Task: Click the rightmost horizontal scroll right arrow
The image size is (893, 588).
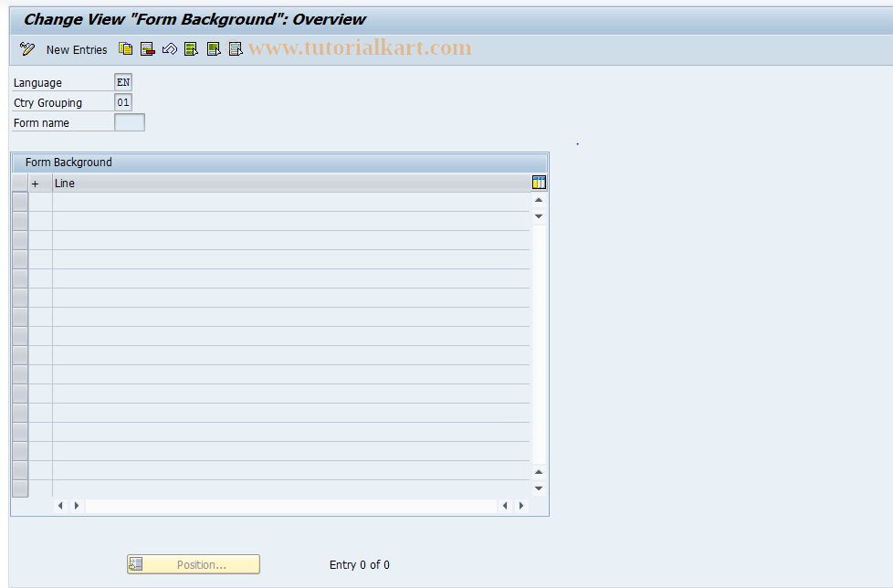Action: point(521,506)
